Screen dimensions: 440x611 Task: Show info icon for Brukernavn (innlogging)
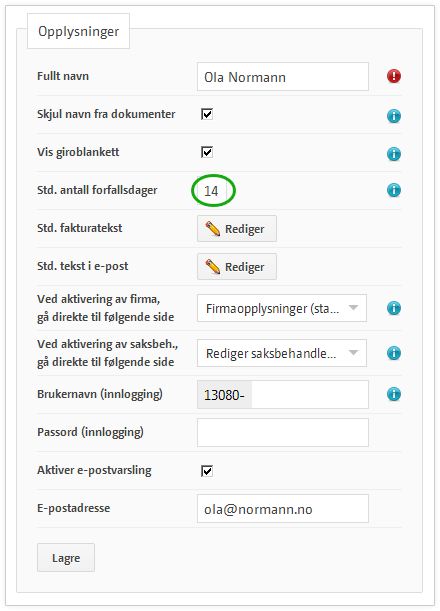click(394, 394)
